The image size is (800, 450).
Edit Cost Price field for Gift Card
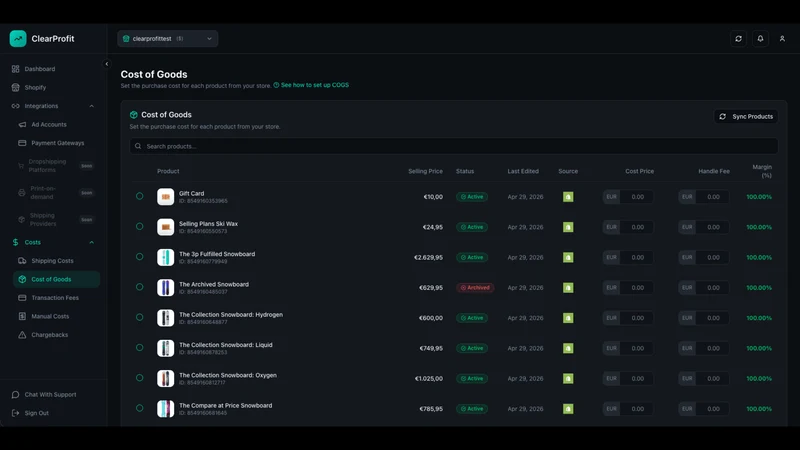[637, 196]
